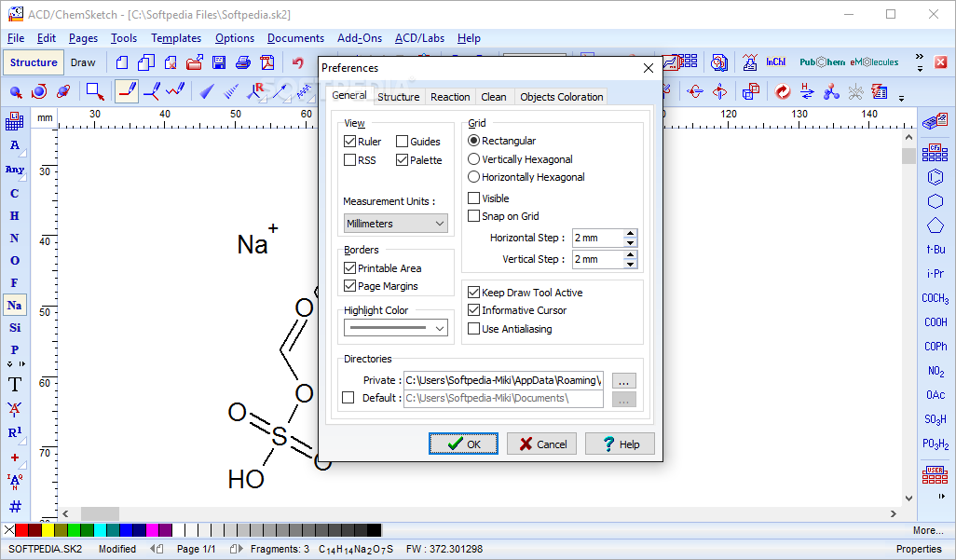Select the plus charge tool

pos(15,458)
